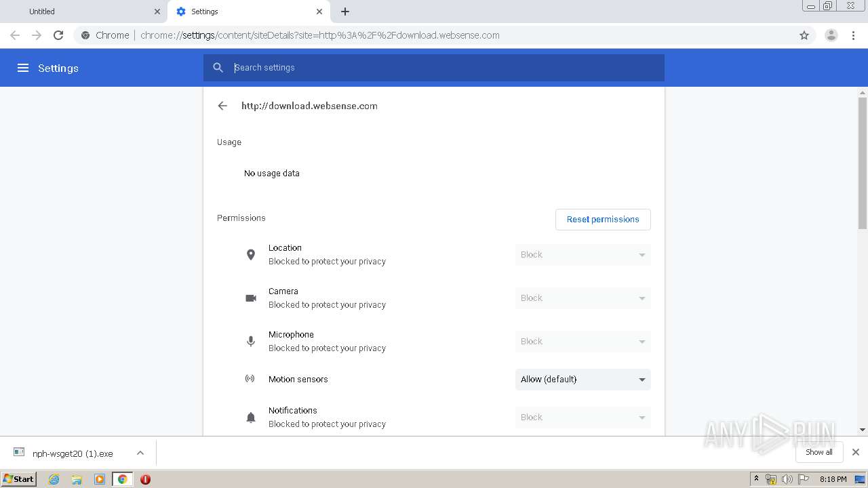Click Show desktop button in taskbar
Viewport: 868px width, 488px height.
[x=861, y=479]
